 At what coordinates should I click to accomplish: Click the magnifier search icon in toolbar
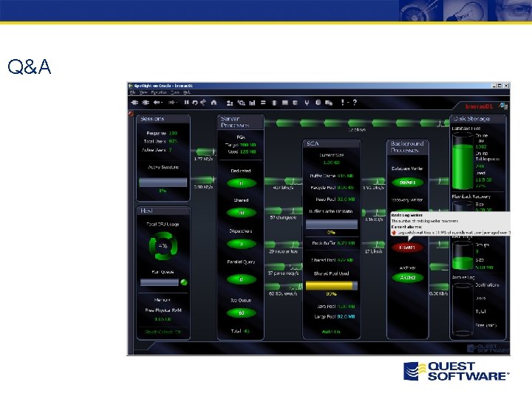(241, 103)
